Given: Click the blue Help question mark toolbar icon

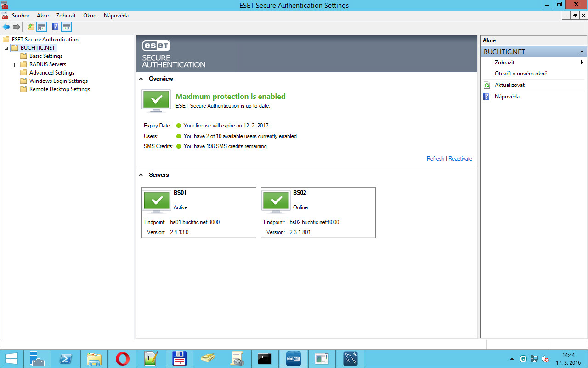Looking at the screenshot, I should (x=56, y=27).
